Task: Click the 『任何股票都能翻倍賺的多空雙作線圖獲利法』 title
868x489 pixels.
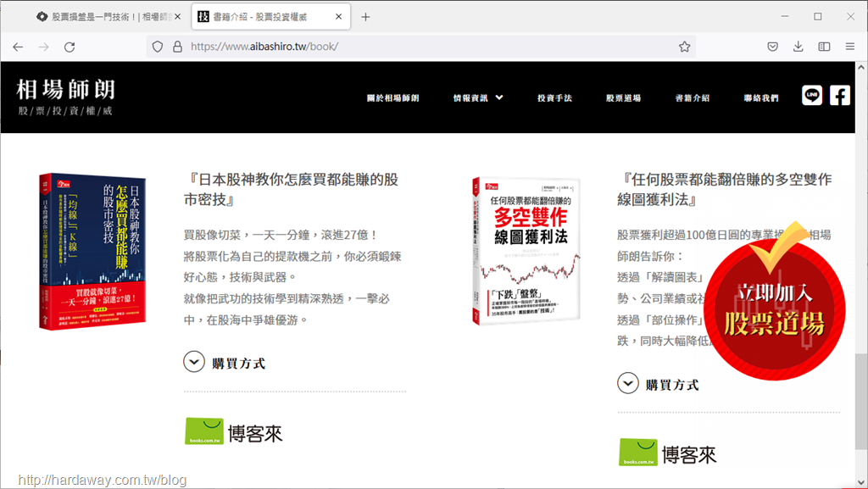Action: pos(725,189)
